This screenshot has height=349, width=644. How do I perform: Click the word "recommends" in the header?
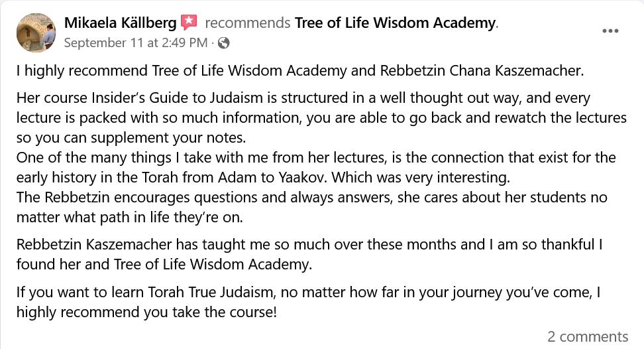tap(248, 23)
